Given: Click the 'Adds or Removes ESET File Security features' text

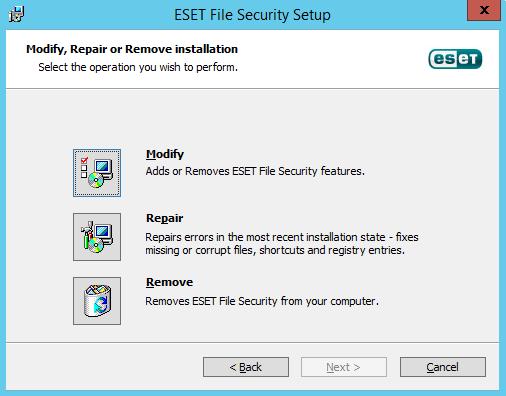Looking at the screenshot, I should [x=255, y=171].
